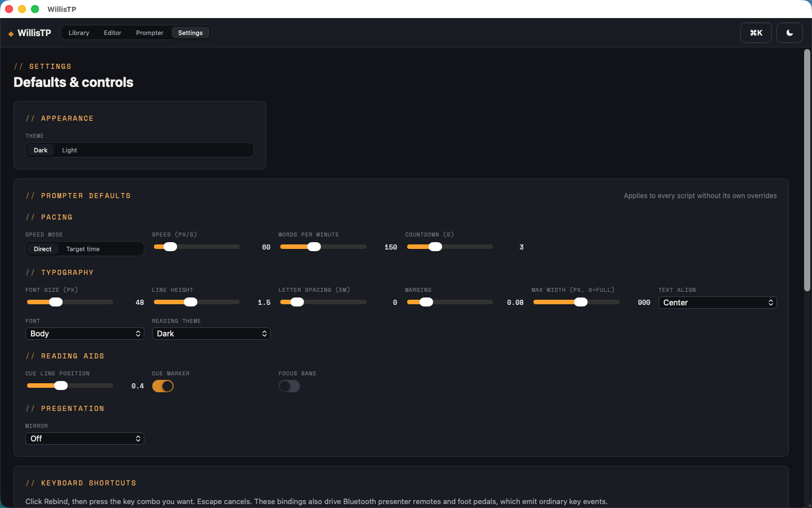Viewport: 812px width, 508px height.
Task: Adjust the Speed (px/s) slider
Action: click(197, 247)
